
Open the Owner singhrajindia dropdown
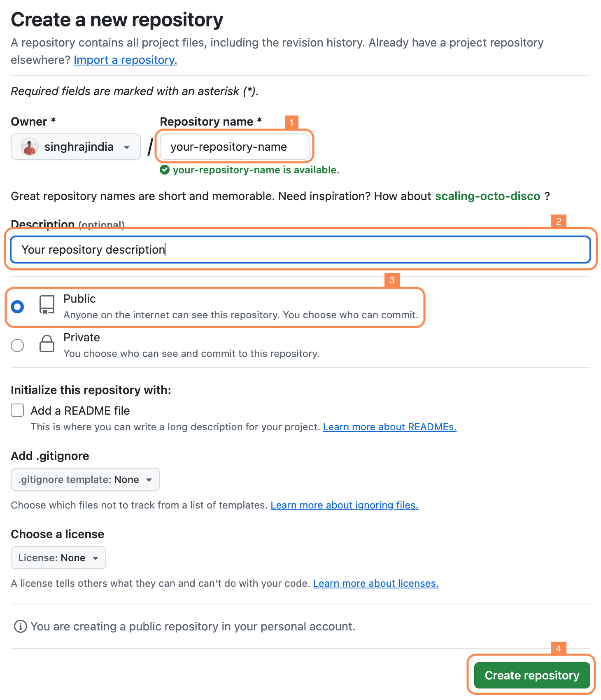(x=76, y=147)
